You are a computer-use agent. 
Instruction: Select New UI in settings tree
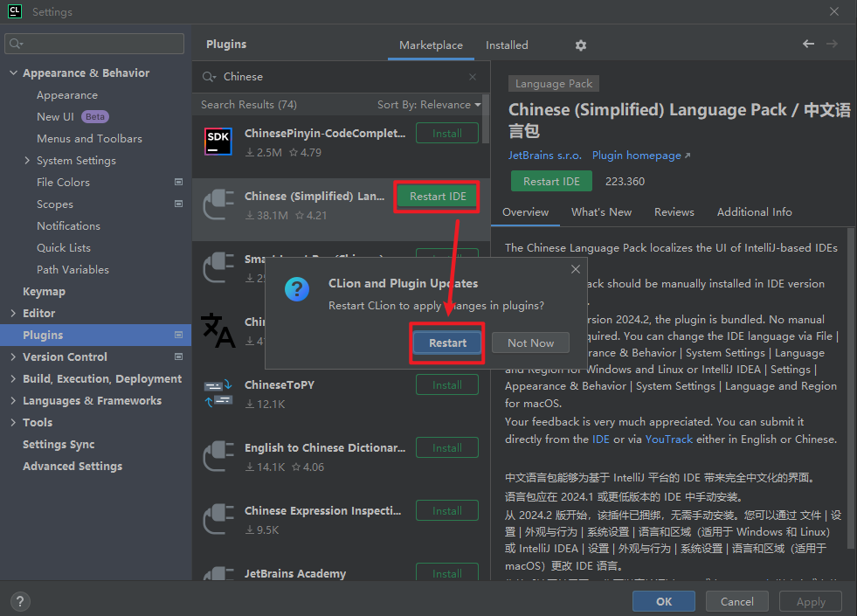(55, 116)
